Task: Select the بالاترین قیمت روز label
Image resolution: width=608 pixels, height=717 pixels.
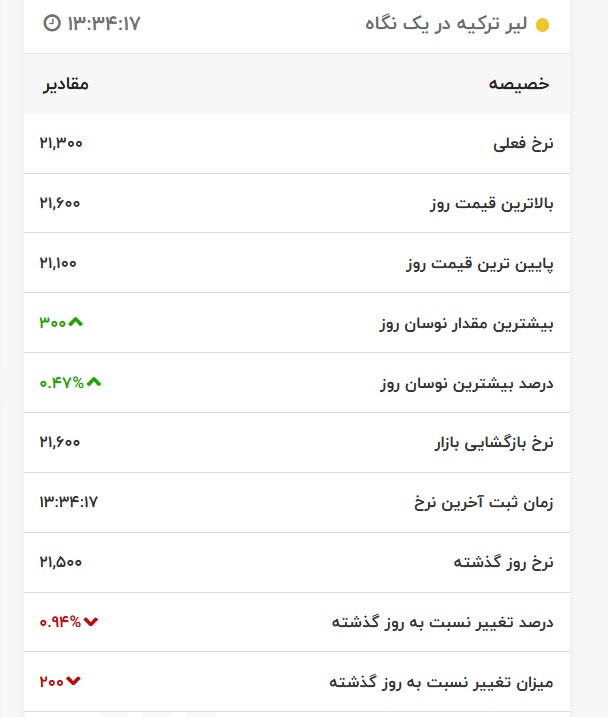Action: coord(491,203)
